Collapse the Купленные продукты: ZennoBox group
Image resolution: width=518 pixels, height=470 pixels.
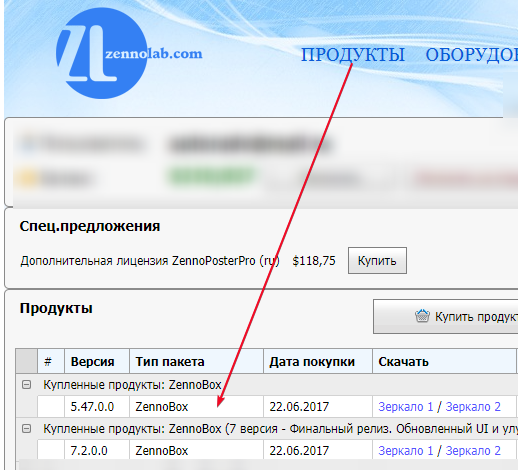26,385
